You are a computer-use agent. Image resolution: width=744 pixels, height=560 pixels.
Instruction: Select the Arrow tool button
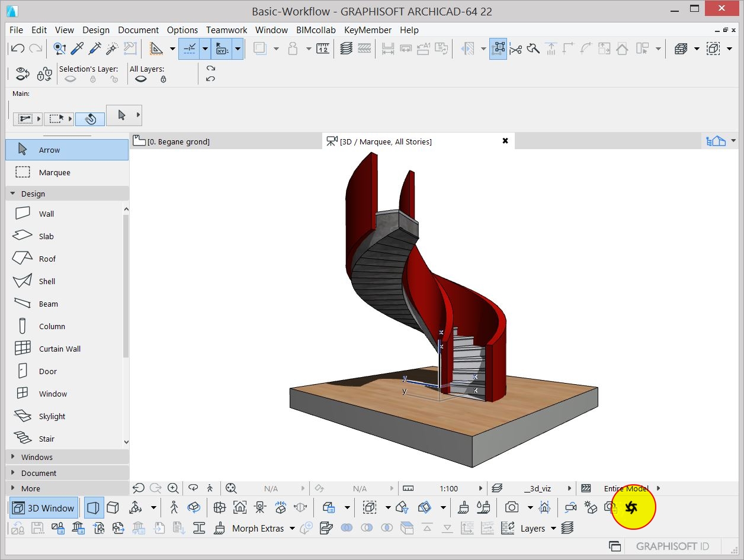tap(67, 150)
